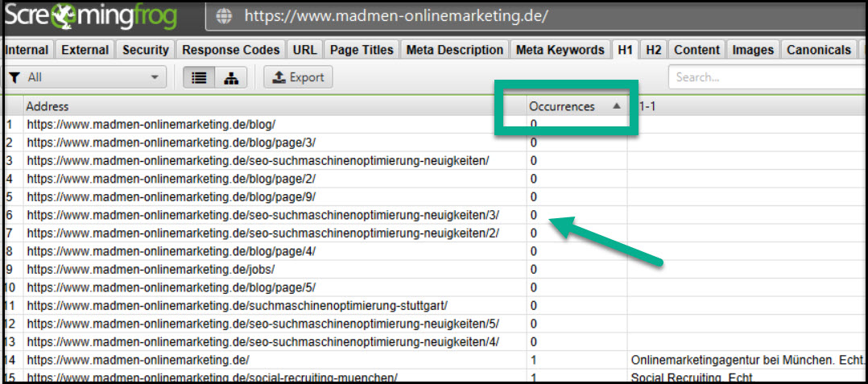868x384 pixels.
Task: Switch to the URL tab
Action: (x=304, y=50)
